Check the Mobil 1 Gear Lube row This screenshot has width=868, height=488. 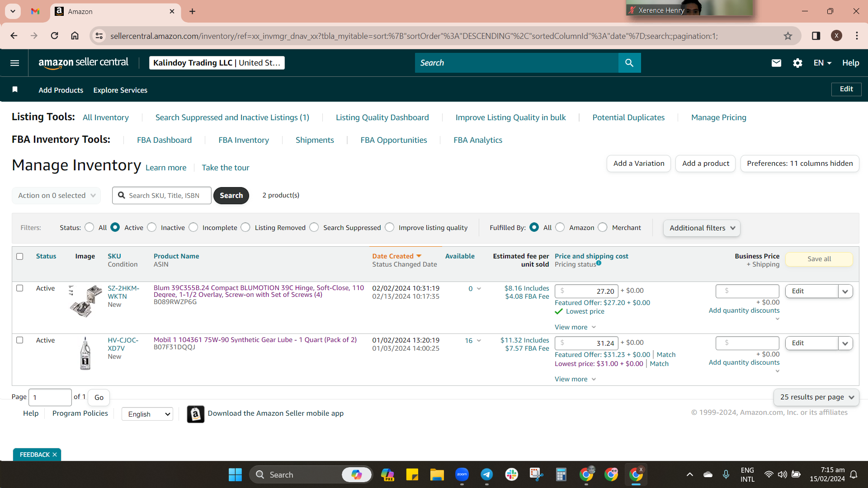[19, 340]
